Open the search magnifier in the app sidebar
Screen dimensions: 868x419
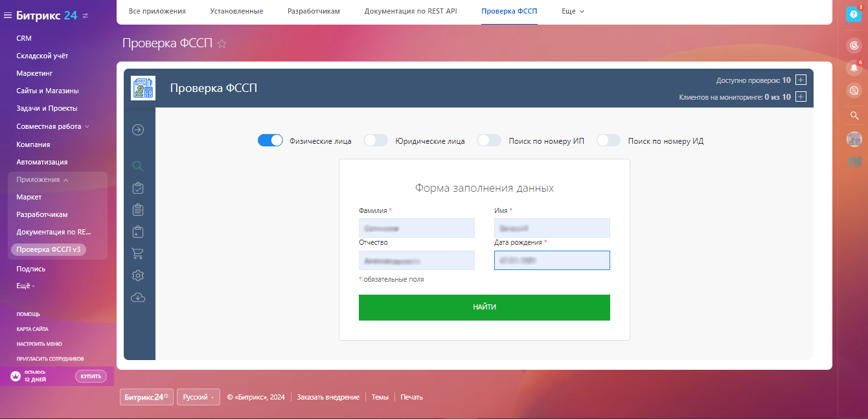click(x=137, y=166)
